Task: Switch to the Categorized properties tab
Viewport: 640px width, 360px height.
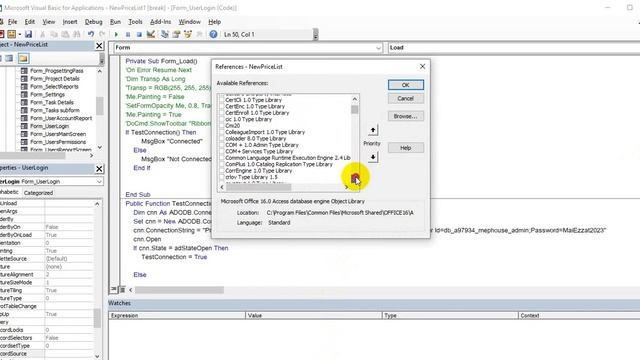Action: pyautogui.click(x=38, y=193)
